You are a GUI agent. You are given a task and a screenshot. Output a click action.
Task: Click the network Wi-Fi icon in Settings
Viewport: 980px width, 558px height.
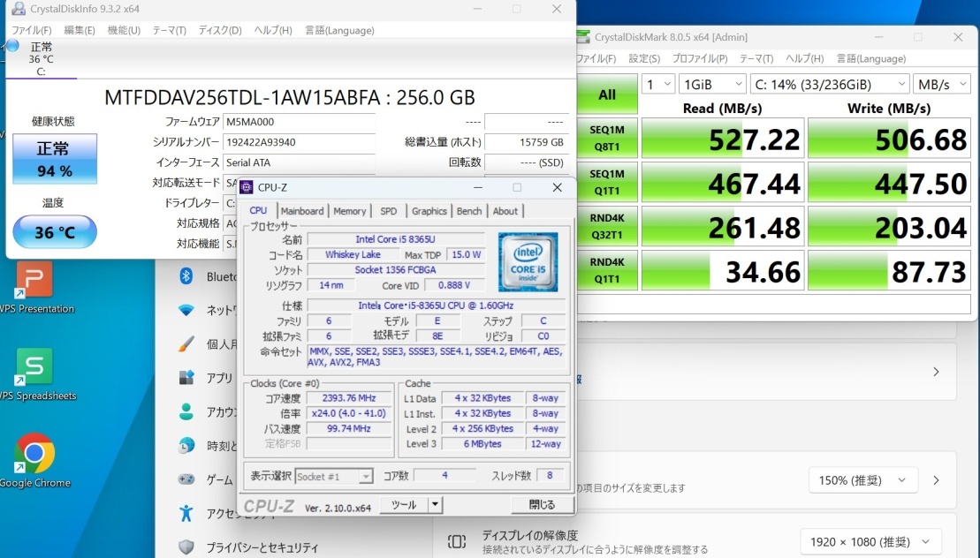pyautogui.click(x=186, y=310)
